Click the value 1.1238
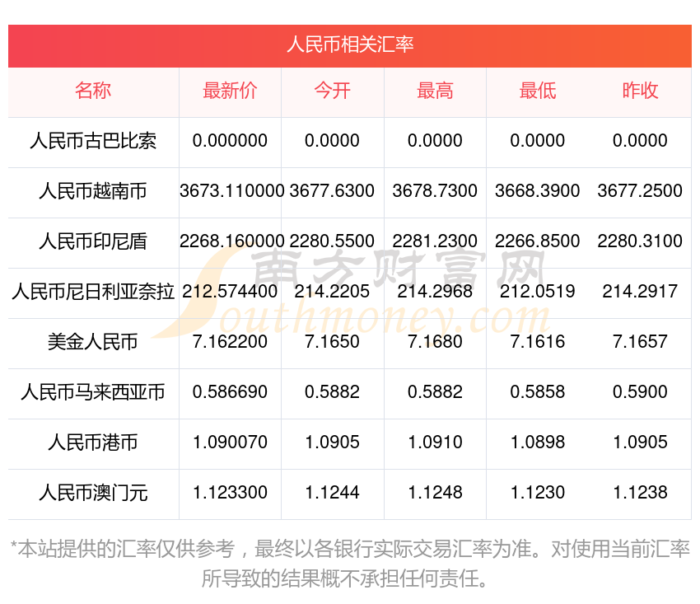 (x=640, y=493)
